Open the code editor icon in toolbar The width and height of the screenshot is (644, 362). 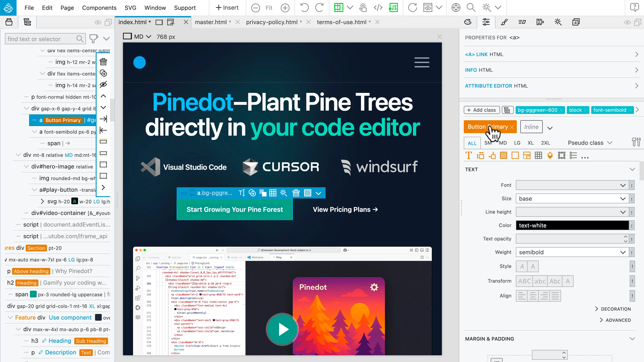(378, 8)
